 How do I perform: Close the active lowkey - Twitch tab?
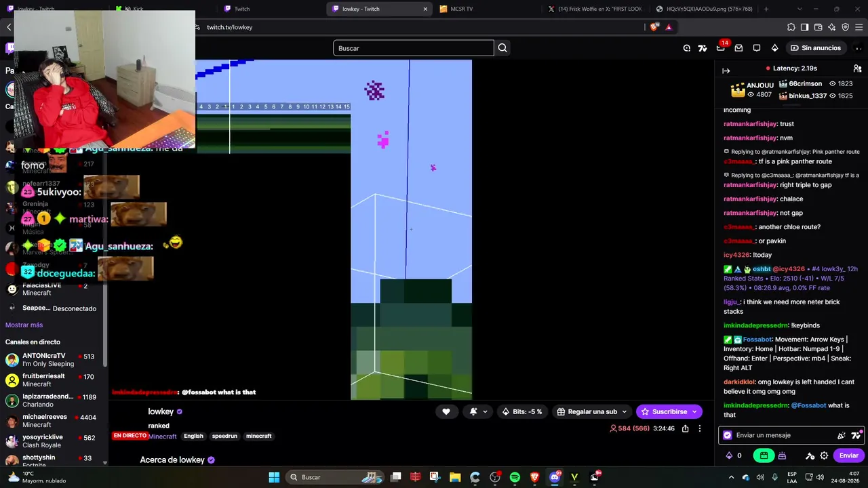(x=425, y=9)
